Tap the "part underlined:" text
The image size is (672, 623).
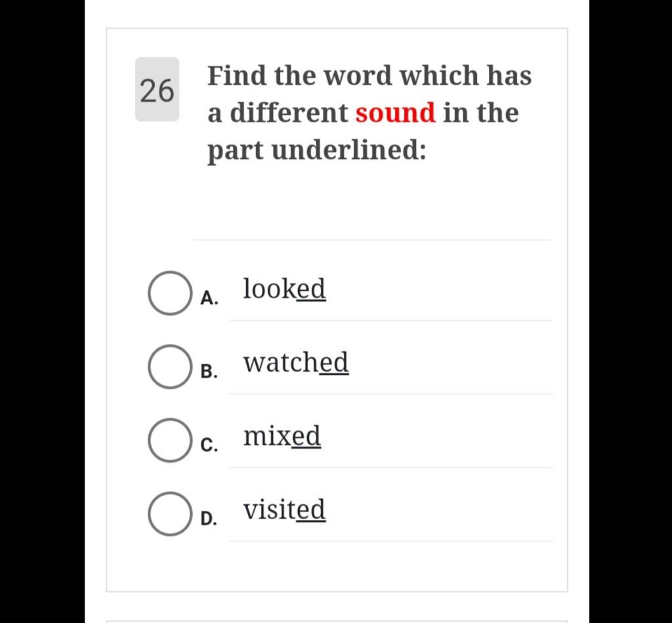tap(317, 152)
